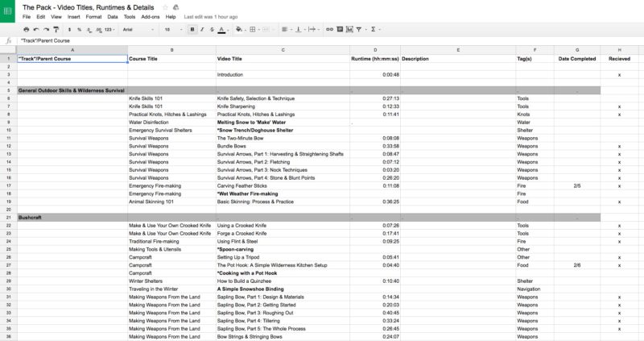Open the Format menu
Image resolution: width=644 pixels, height=341 pixels.
(x=93, y=17)
